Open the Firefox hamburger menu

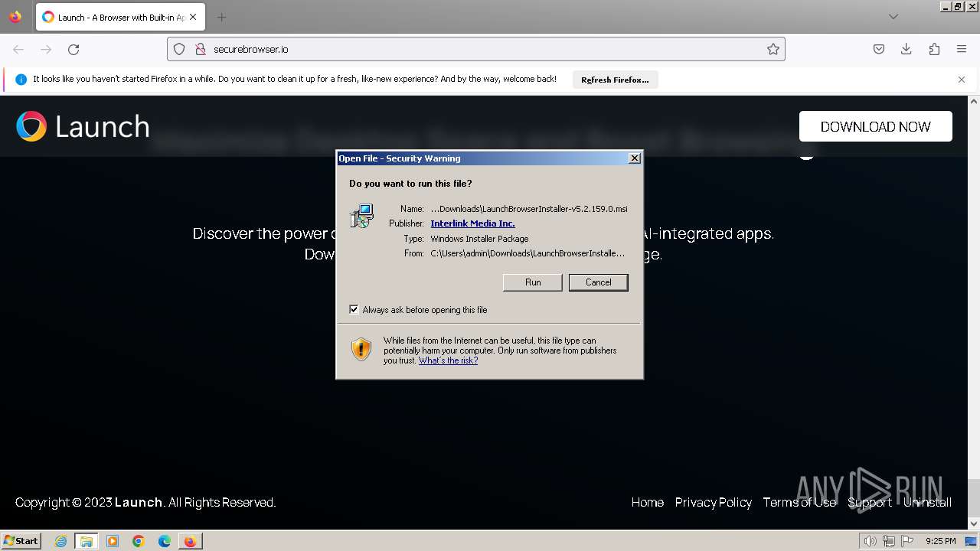pyautogui.click(x=962, y=49)
